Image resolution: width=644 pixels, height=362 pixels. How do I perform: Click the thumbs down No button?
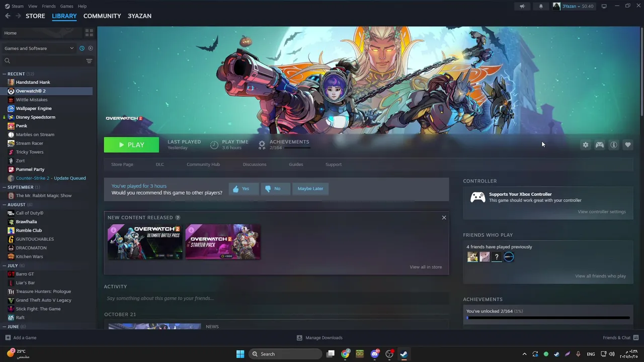(x=275, y=189)
